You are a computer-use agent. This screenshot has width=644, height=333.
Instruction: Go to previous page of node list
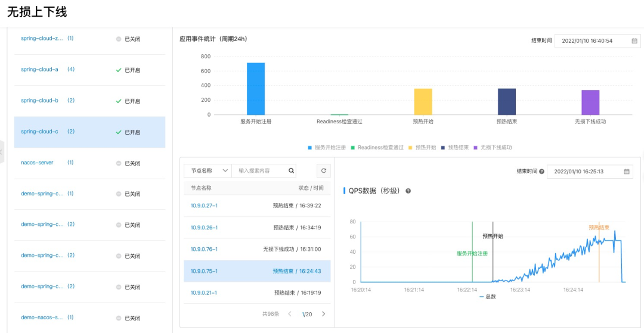[290, 314]
